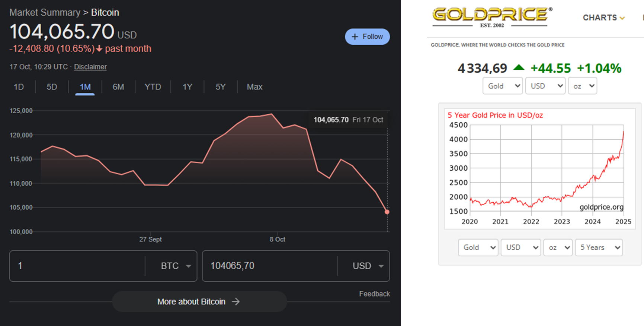This screenshot has width=644, height=326.
Task: Open the CHARTS menu chevron
Action: (x=622, y=18)
